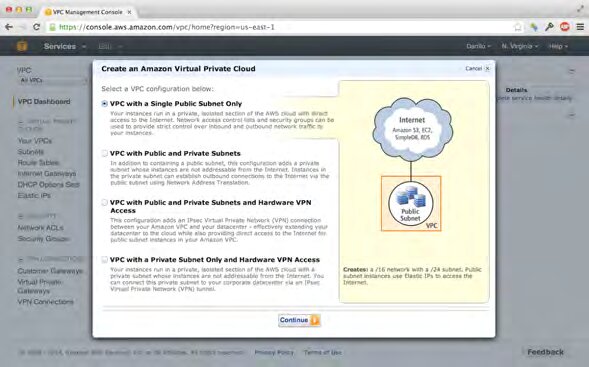Click the red ad-blocker extension icon
This screenshot has height=367, width=589.
click(x=565, y=27)
